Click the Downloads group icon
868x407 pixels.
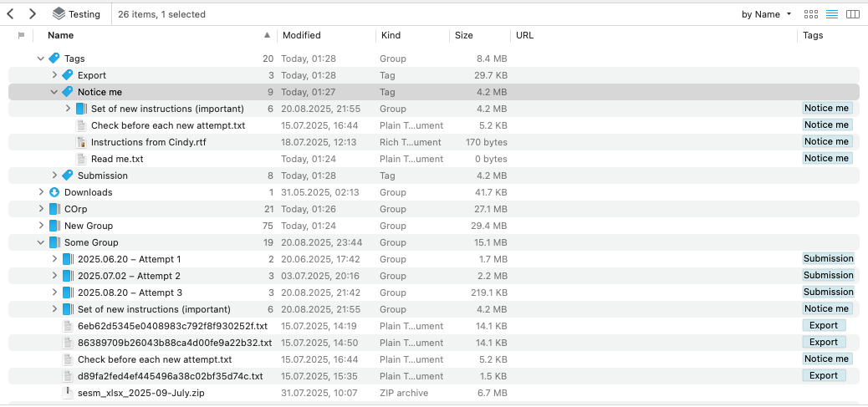tap(54, 192)
